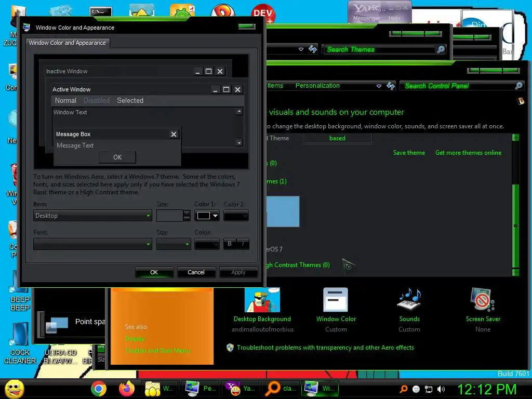Click the Apply button
The width and height of the screenshot is (532, 399).
coord(238,272)
